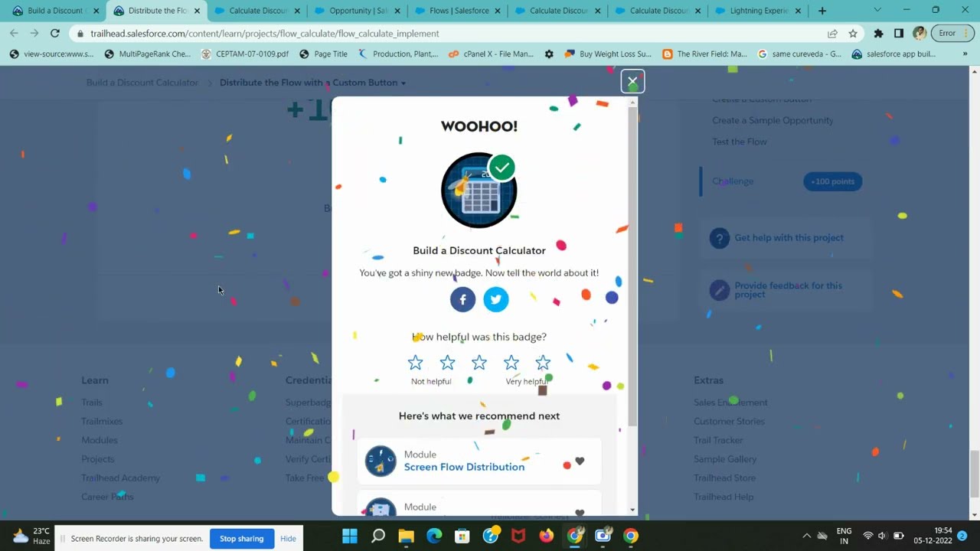Click Stop sharing button

241,539
